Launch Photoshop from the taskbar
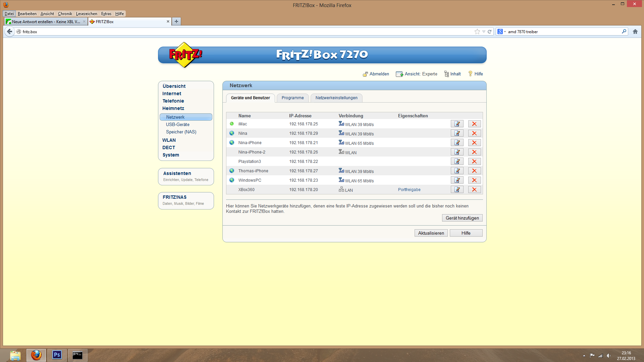The image size is (644, 362). coord(57,355)
